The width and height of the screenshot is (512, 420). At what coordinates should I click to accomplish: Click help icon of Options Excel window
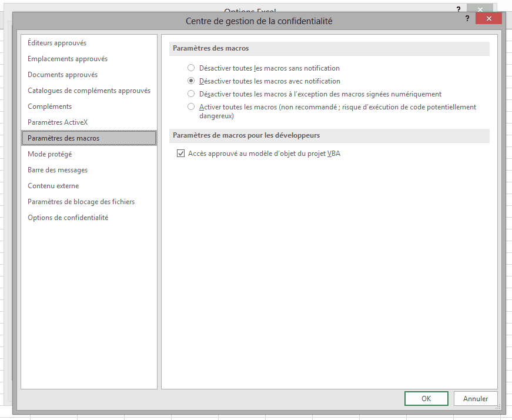click(x=459, y=9)
